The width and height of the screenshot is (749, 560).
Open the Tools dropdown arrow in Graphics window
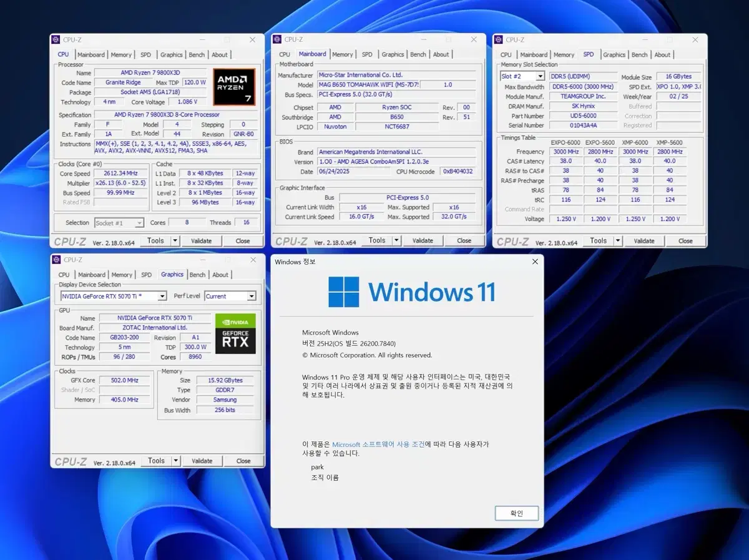[175, 461]
